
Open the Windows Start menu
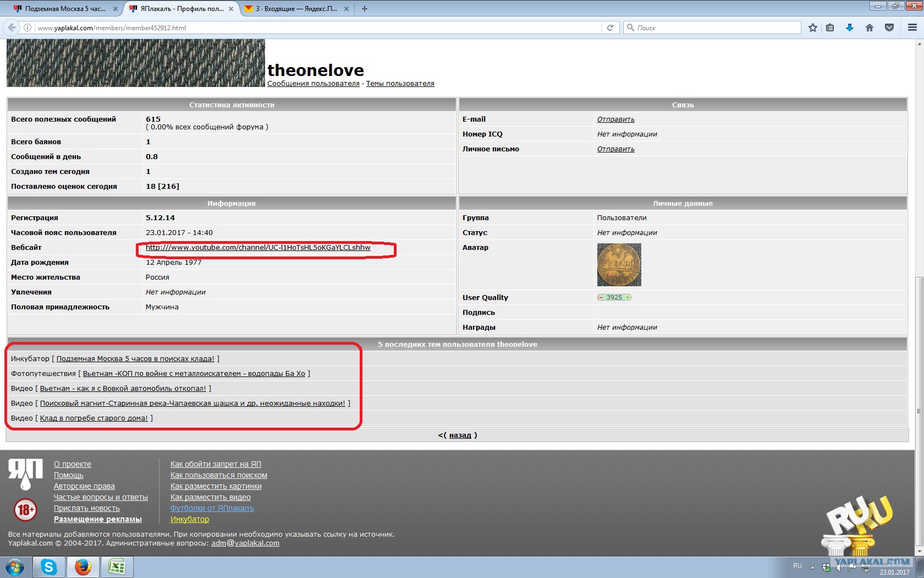point(15,567)
